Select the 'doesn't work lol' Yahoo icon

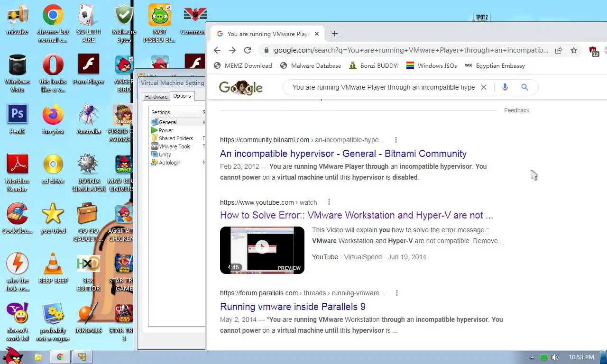[18, 322]
